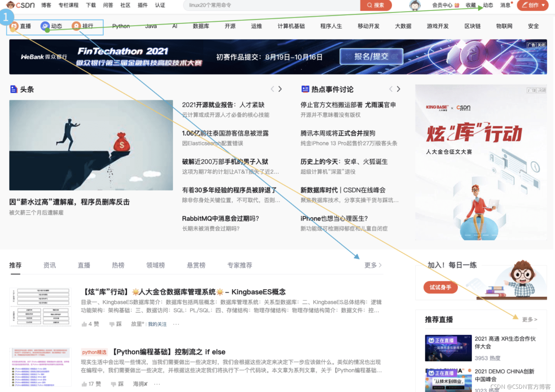This screenshot has width=555, height=392.
Task: Open 下载 in the top menu
Action: 91,5
